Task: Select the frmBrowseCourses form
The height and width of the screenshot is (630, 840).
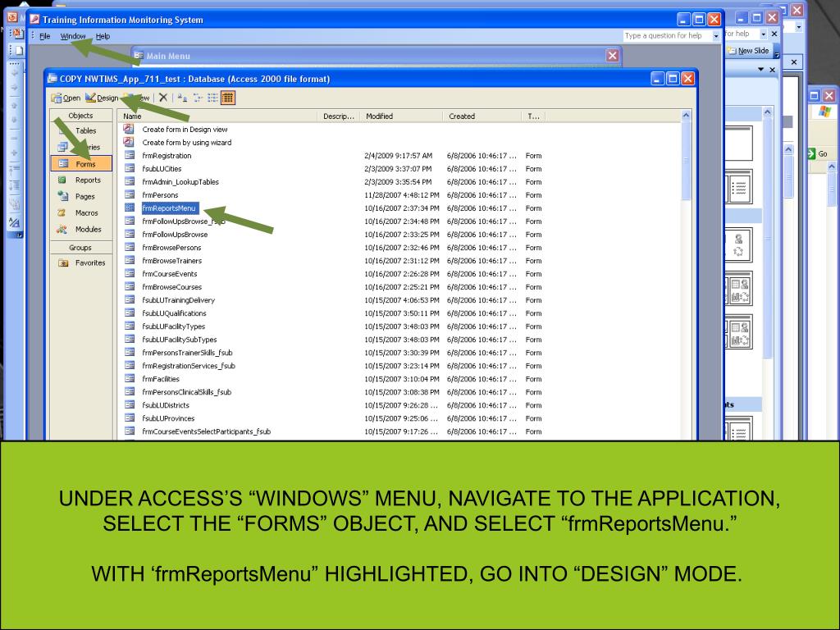Action: 172,286
